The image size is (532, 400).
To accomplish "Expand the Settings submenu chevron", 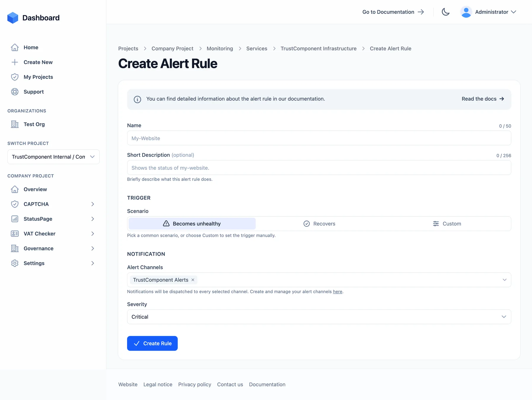I will pos(93,263).
